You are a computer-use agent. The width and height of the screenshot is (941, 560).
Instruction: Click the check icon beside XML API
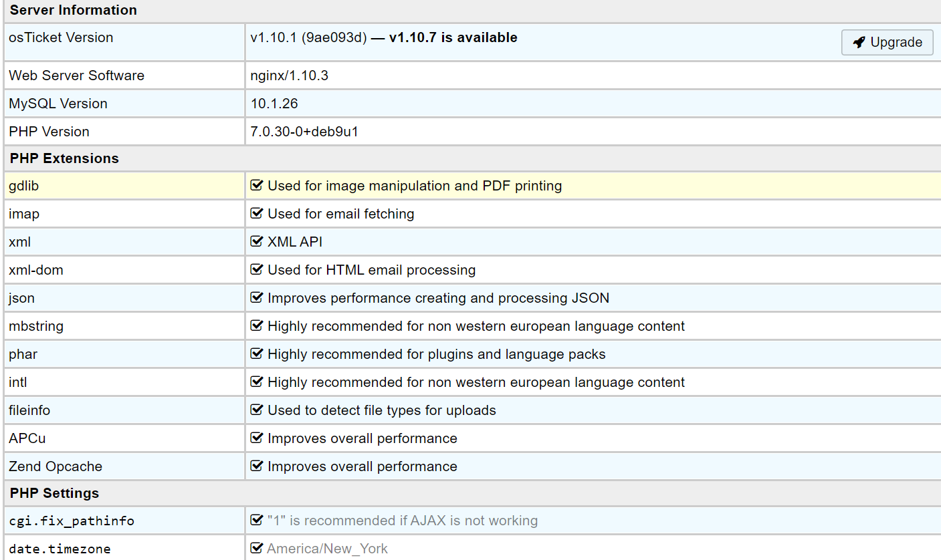tap(256, 241)
